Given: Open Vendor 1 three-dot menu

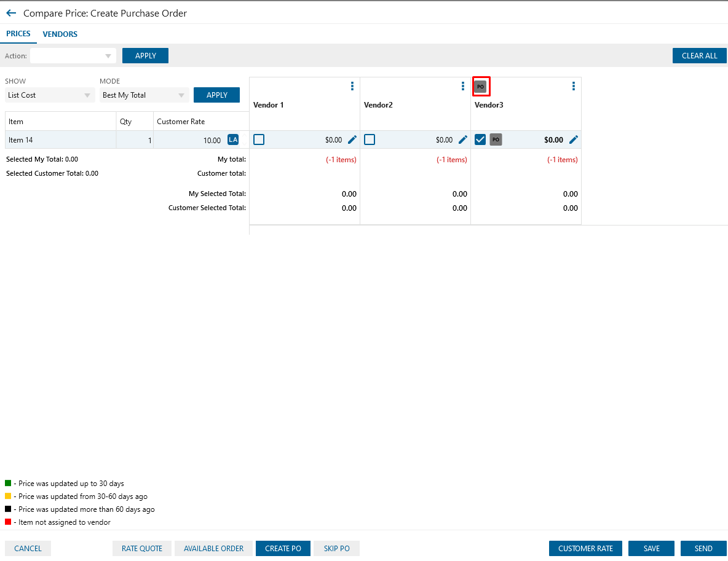Looking at the screenshot, I should (x=352, y=86).
